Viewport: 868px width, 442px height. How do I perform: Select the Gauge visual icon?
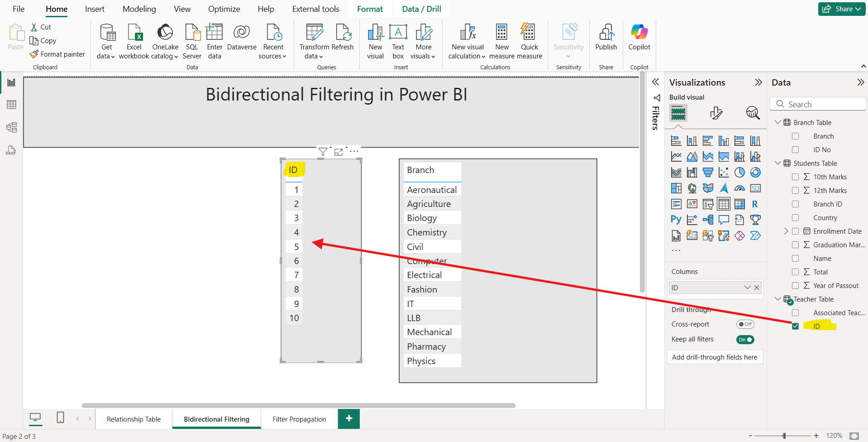coord(740,188)
